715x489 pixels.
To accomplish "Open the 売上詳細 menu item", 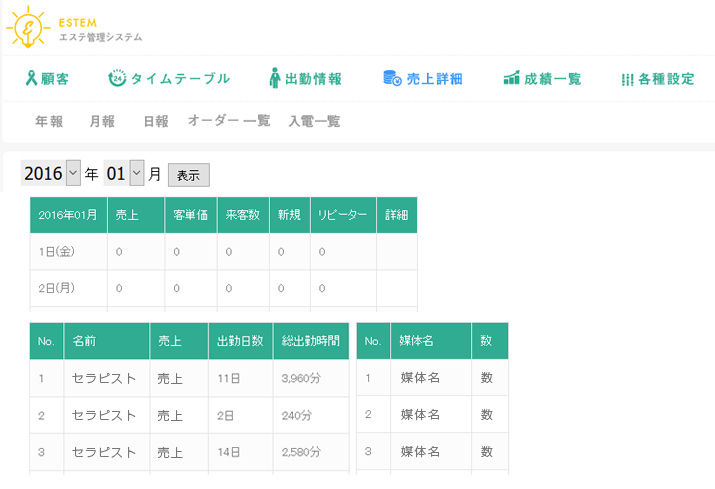I will pos(434,79).
